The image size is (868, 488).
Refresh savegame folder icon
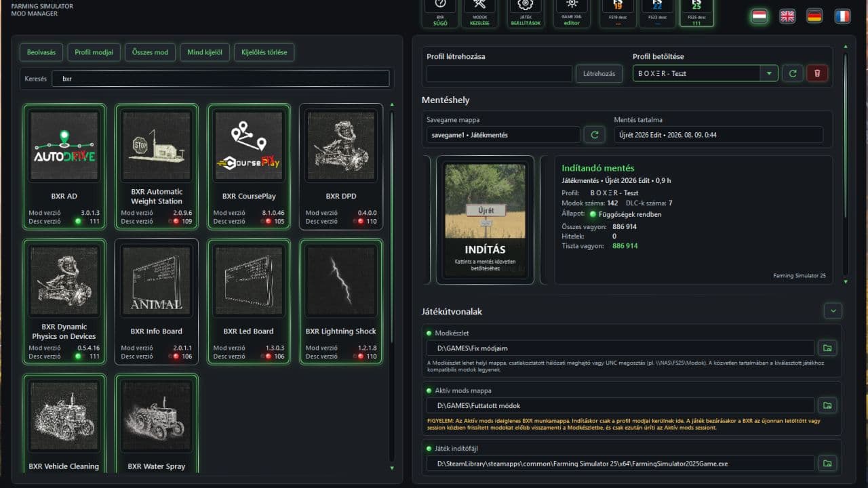tap(595, 135)
